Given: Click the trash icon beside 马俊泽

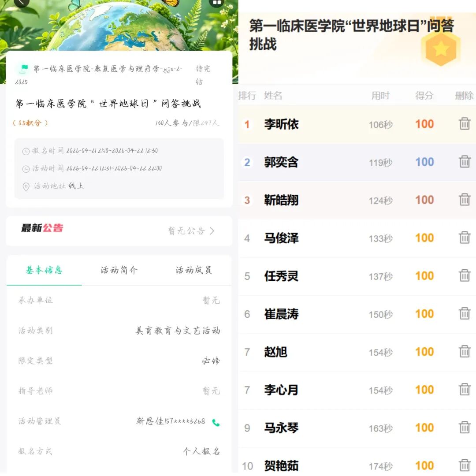Looking at the screenshot, I should pyautogui.click(x=465, y=238).
